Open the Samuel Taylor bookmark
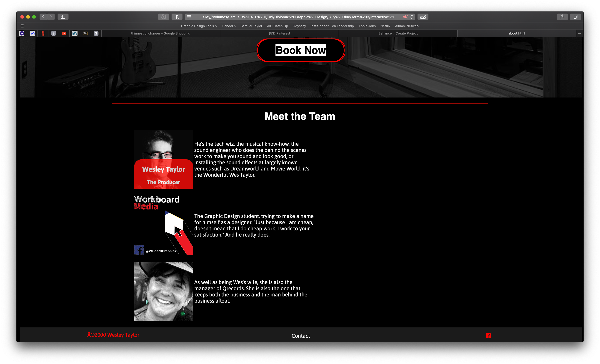Image resolution: width=600 pixels, height=364 pixels. point(251,26)
